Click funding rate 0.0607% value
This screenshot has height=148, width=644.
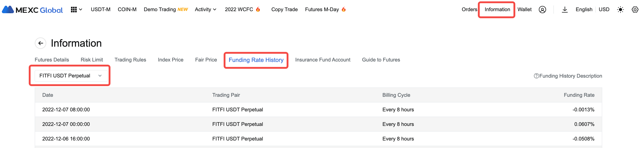pos(584,124)
